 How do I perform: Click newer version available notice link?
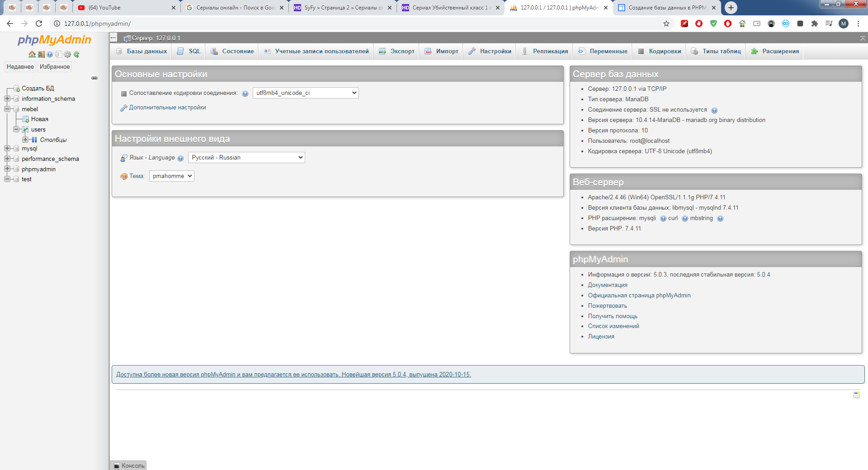293,375
